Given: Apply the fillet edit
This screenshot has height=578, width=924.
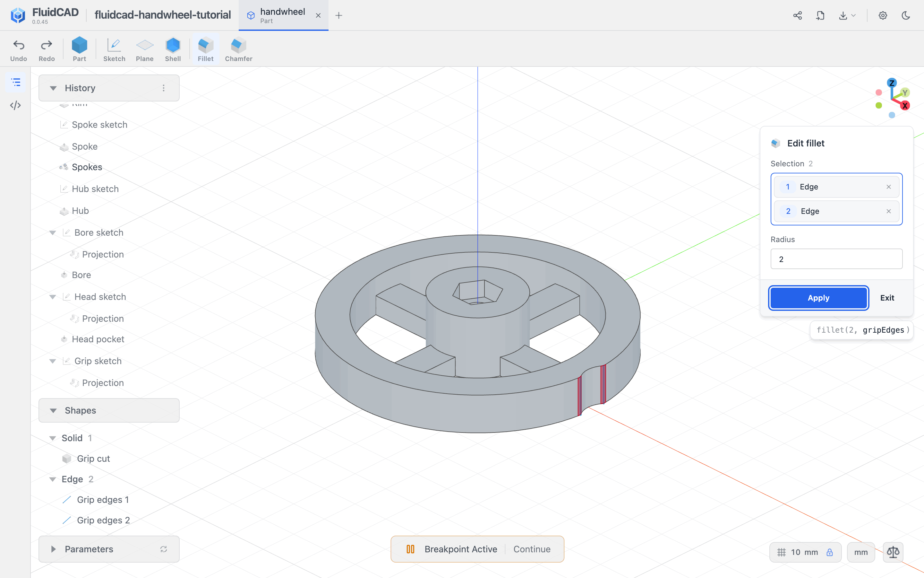Looking at the screenshot, I should 819,298.
